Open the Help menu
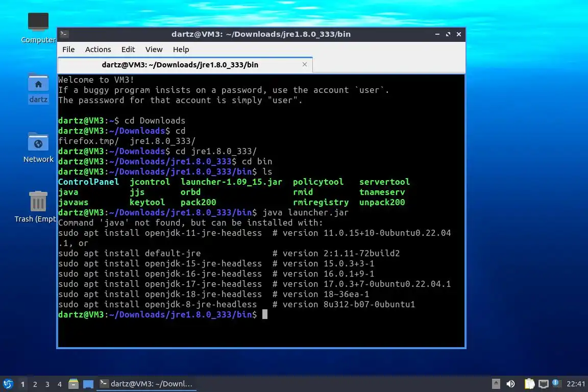 tap(181, 50)
